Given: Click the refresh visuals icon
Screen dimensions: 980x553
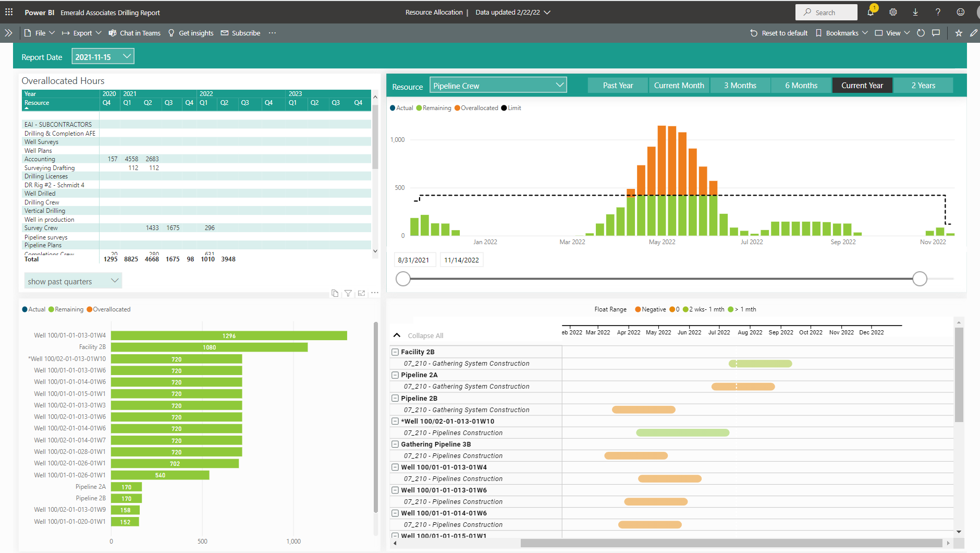Looking at the screenshot, I should point(921,33).
